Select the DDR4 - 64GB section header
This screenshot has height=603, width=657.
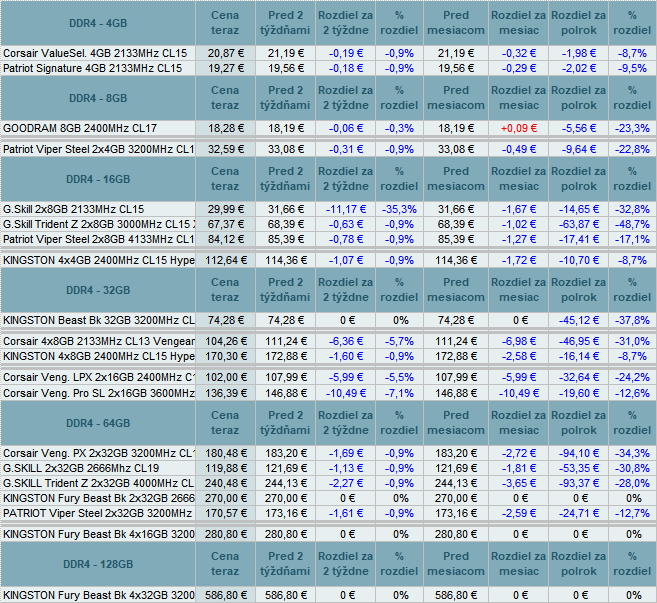[x=98, y=423]
